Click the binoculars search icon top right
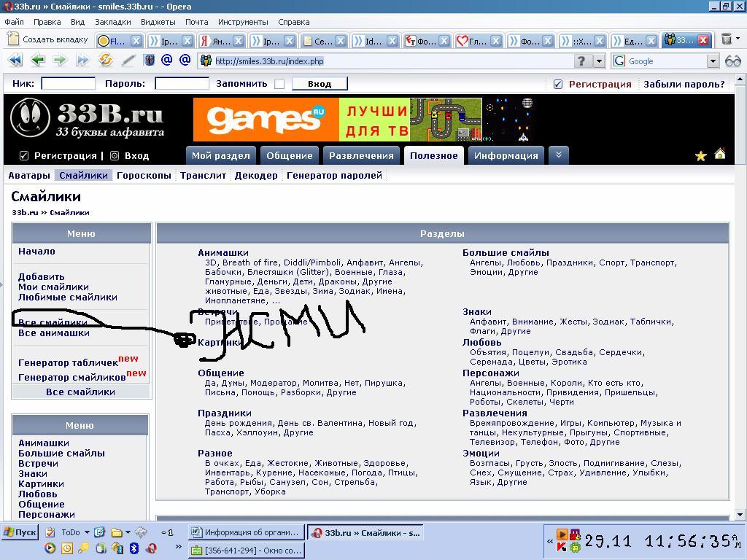 [x=732, y=61]
